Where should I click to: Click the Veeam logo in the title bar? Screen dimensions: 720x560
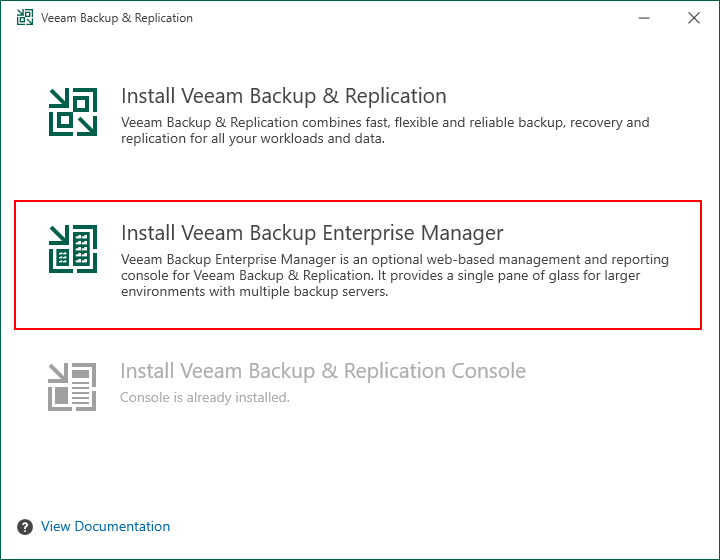pyautogui.click(x=25, y=17)
